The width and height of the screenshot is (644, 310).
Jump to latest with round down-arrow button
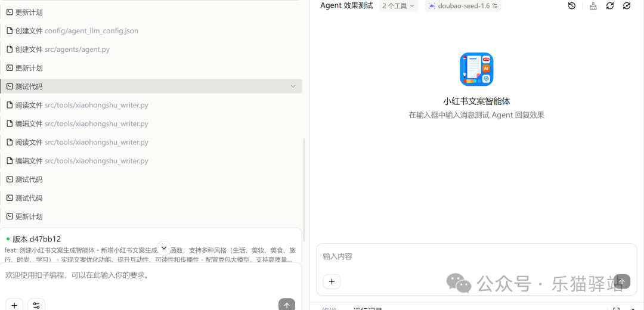[164, 247]
